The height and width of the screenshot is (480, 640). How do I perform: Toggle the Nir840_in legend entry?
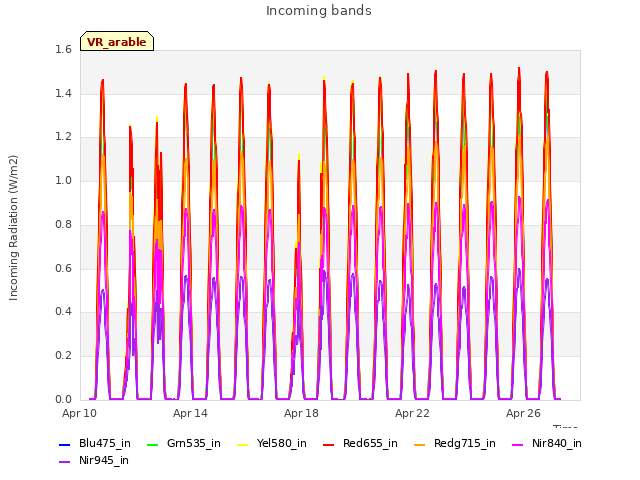pos(547,444)
